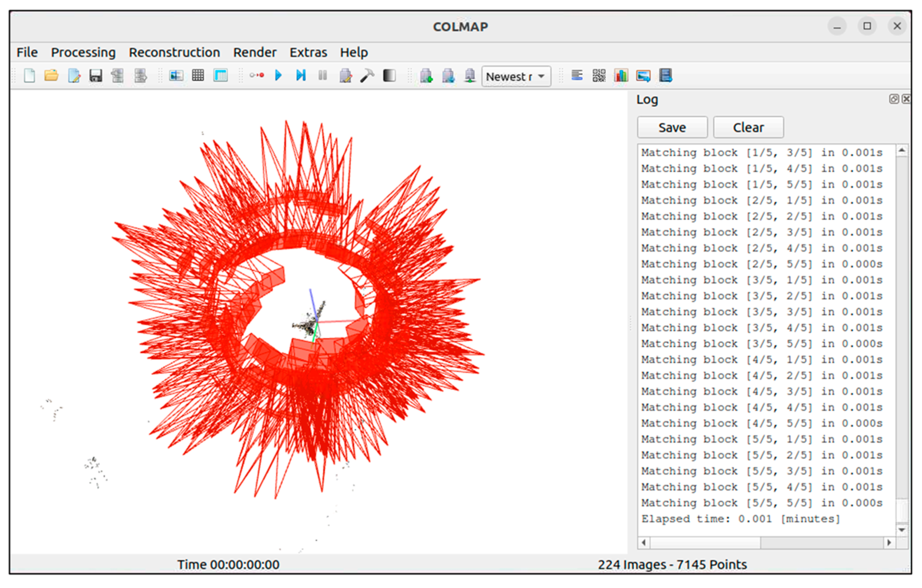The image size is (922, 588).
Task: Open the Database management icon
Action: point(221,75)
